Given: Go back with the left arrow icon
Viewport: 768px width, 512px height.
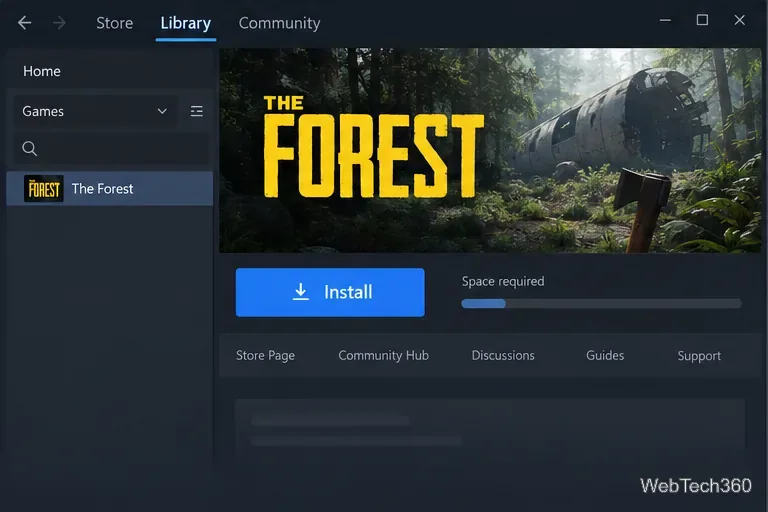Looking at the screenshot, I should (x=24, y=23).
